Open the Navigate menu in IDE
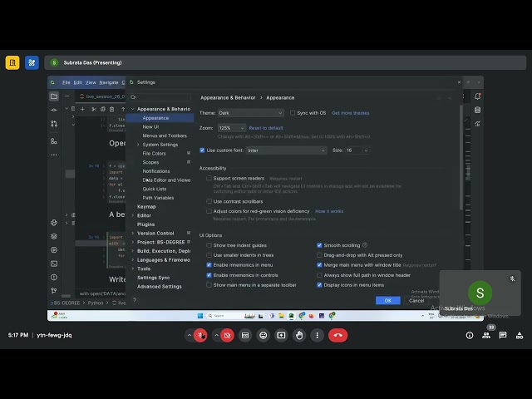Image resolution: width=532 pixels, height=399 pixels. pos(109,82)
